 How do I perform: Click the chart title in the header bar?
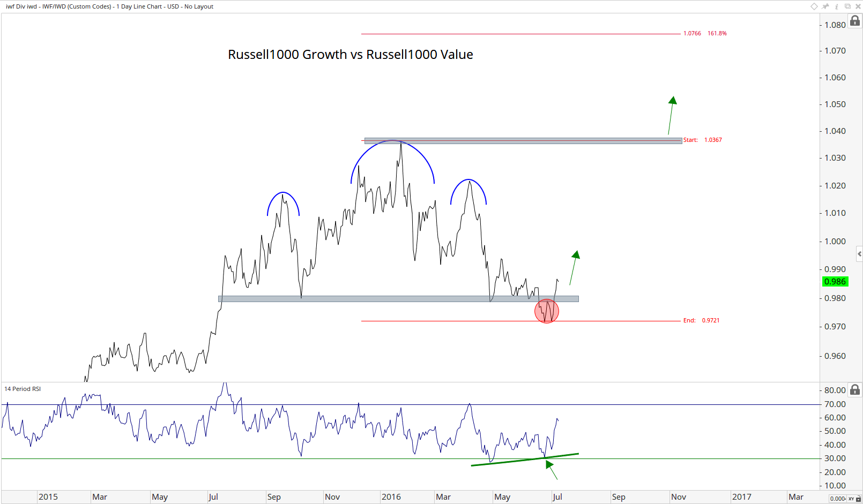tap(109, 6)
